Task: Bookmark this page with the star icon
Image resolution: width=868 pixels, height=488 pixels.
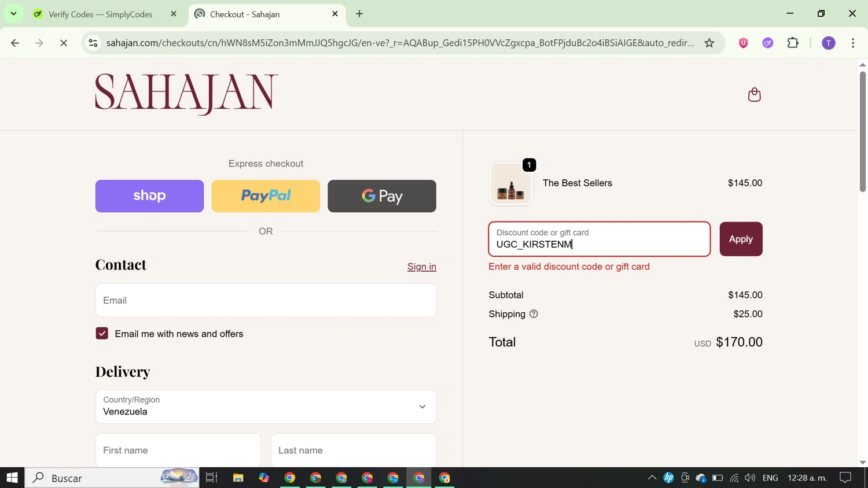Action: (x=709, y=43)
